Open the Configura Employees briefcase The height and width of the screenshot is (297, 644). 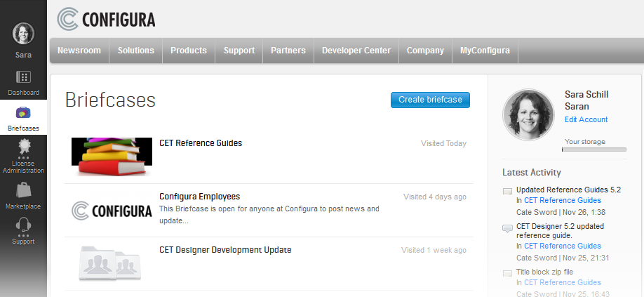pyautogui.click(x=199, y=197)
